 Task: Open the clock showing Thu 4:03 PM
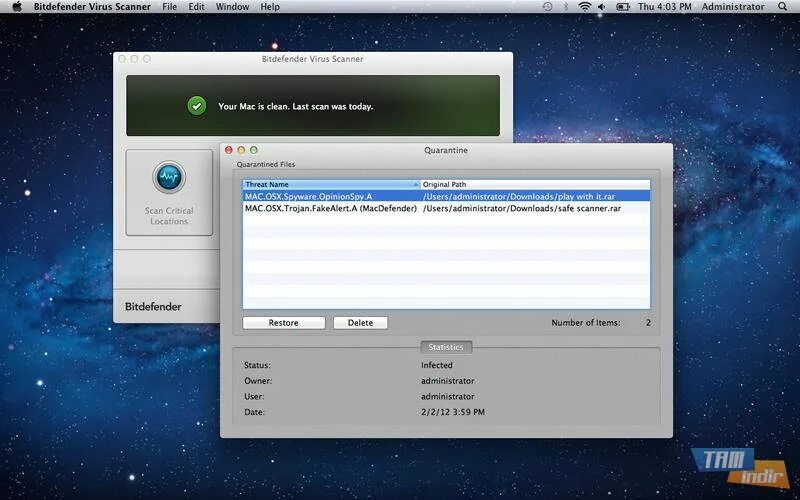(x=665, y=7)
